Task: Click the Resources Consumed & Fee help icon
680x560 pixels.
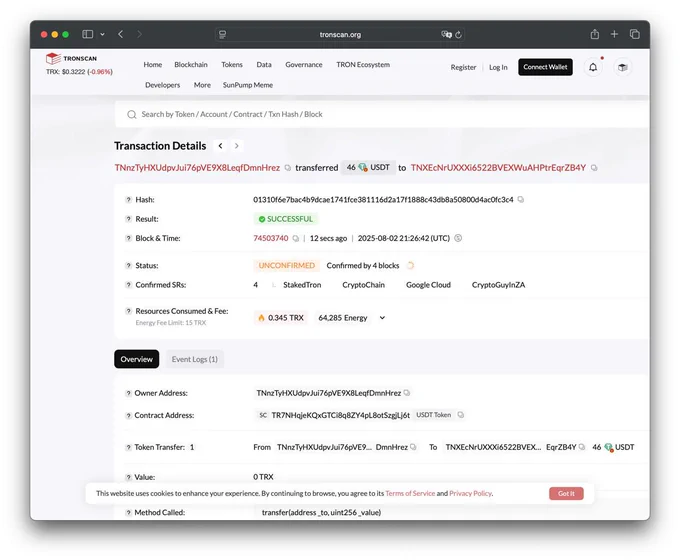Action: [128, 311]
